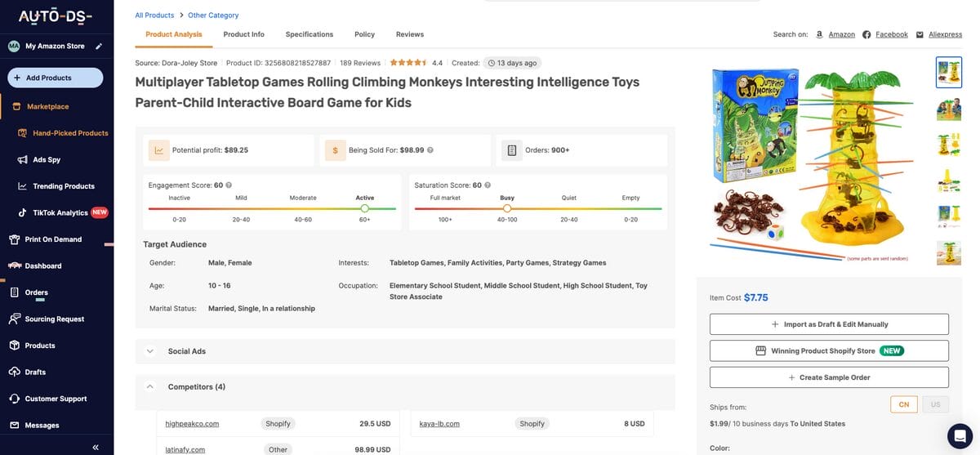Select first product thumbnail
Image resolution: width=980 pixels, height=455 pixels.
pos(948,72)
